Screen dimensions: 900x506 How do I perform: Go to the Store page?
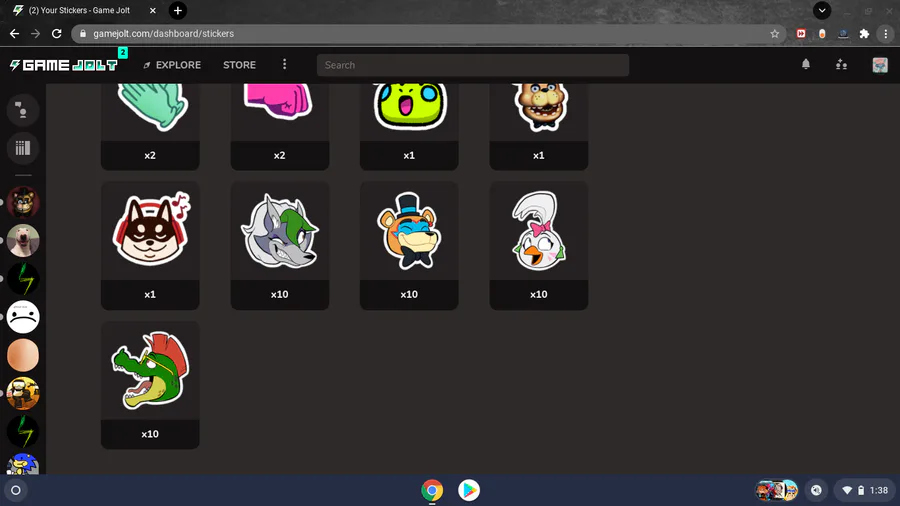[239, 65]
